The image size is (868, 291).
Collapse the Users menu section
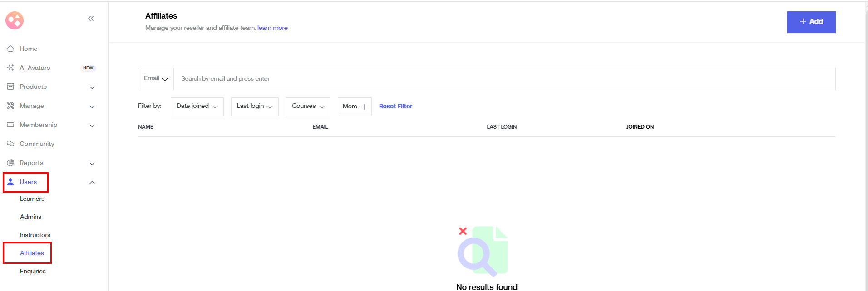click(92, 182)
